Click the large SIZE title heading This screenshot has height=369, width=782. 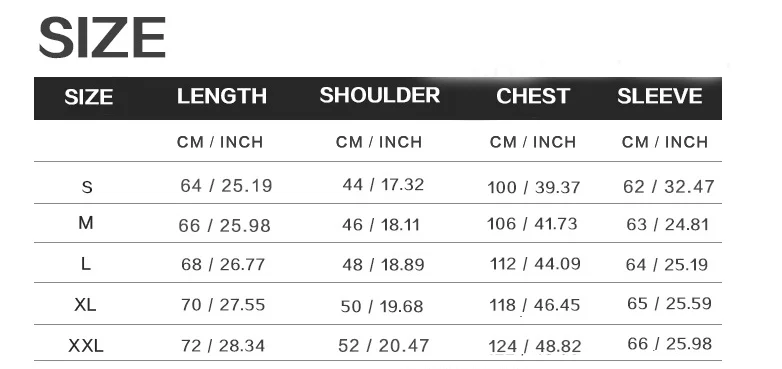click(x=102, y=37)
